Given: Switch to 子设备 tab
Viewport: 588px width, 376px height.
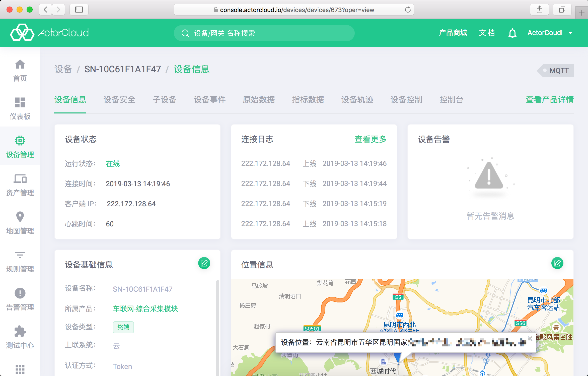Looking at the screenshot, I should coord(165,100).
